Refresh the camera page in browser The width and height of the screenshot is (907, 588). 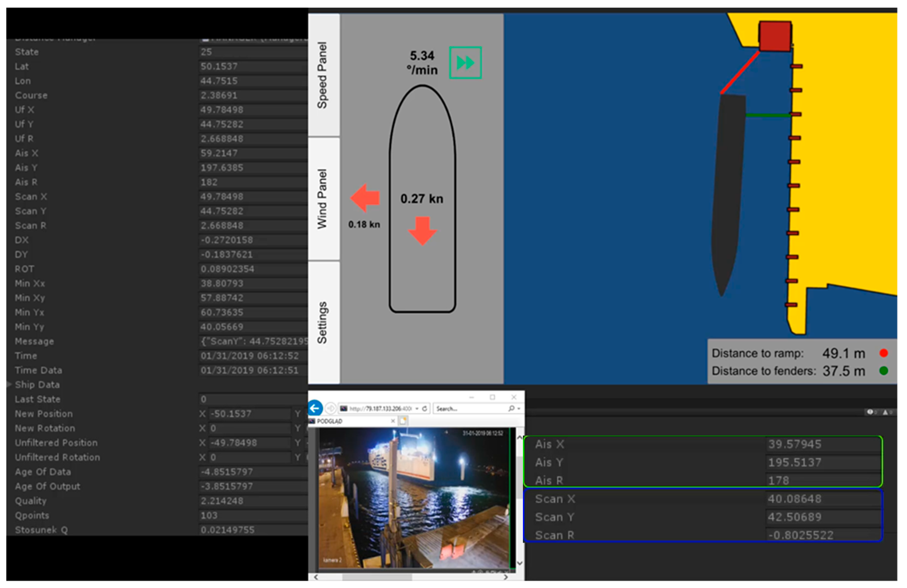coord(425,409)
